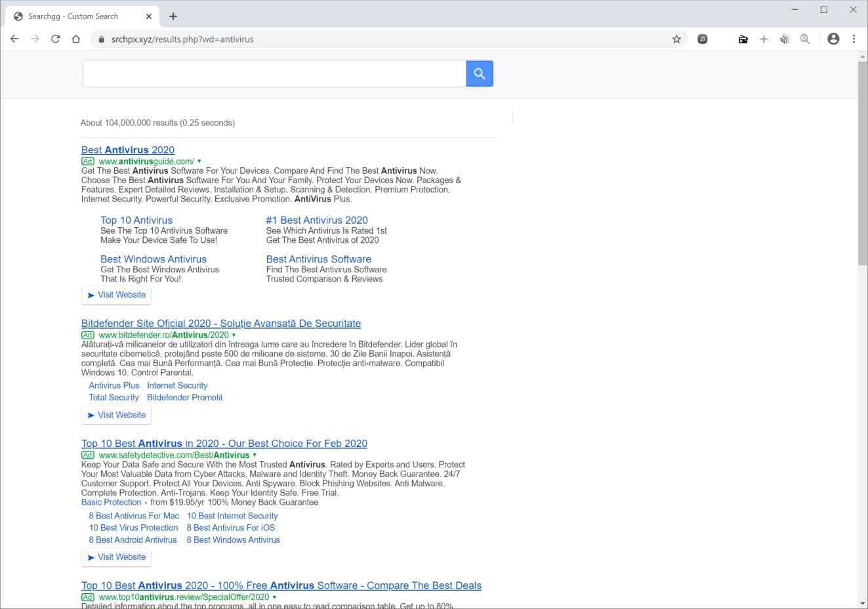
Task: Open the #1 Best Antivirus 2020 sitelink
Action: tap(317, 220)
